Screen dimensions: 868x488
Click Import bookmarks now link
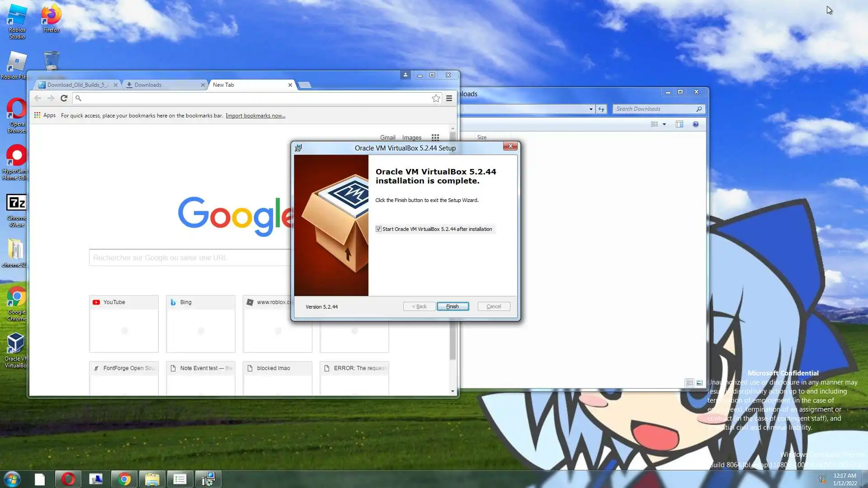[255, 116]
